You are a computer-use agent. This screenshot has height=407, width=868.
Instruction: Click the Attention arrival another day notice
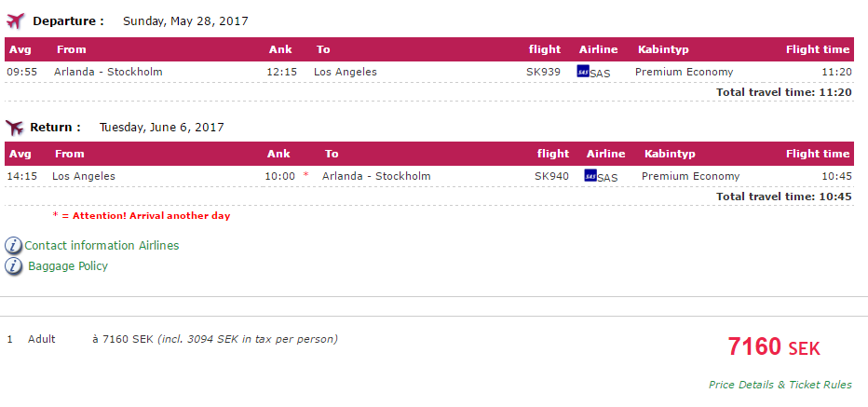(142, 216)
